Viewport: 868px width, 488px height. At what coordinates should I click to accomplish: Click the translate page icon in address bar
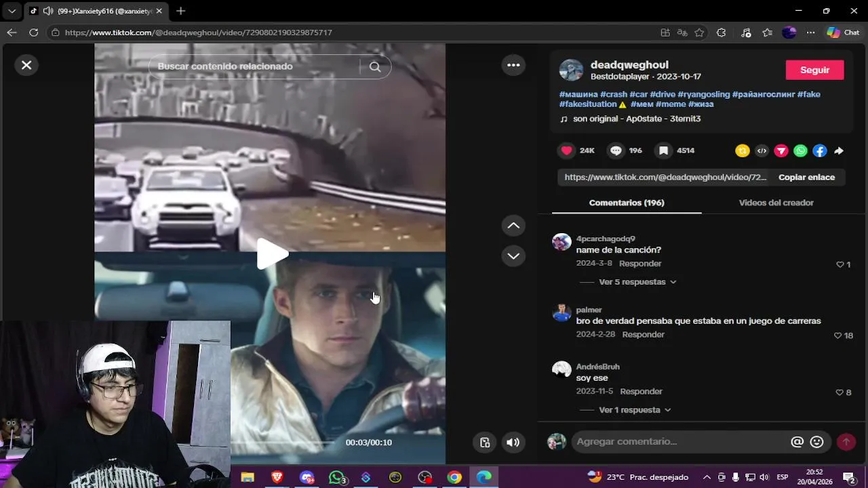(x=682, y=33)
